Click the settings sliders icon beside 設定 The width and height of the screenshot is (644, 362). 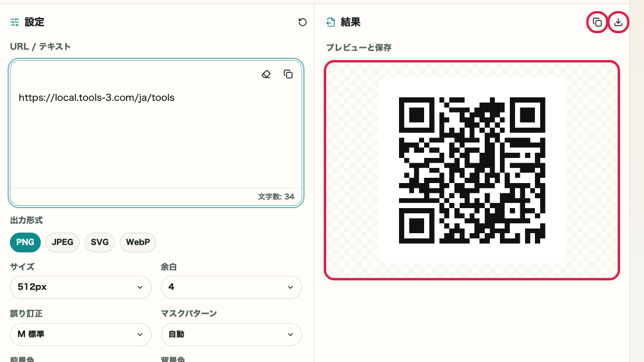click(15, 22)
